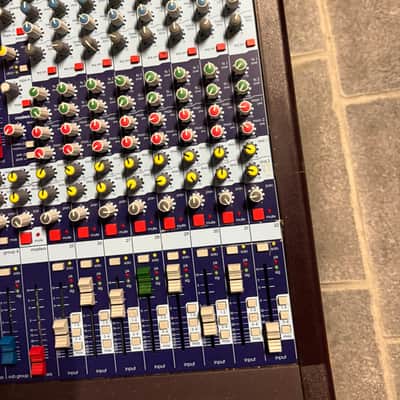Turn the rightmost channel's lower yellow knob

click(253, 171)
